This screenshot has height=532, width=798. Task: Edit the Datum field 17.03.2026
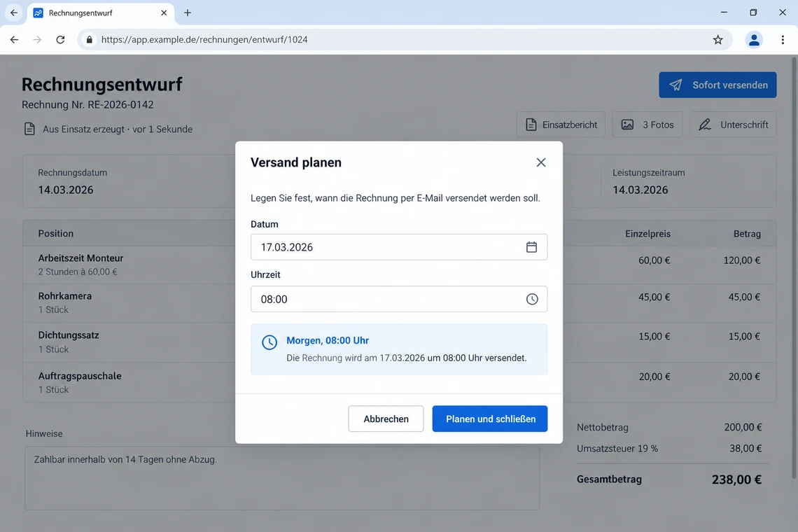tap(399, 247)
